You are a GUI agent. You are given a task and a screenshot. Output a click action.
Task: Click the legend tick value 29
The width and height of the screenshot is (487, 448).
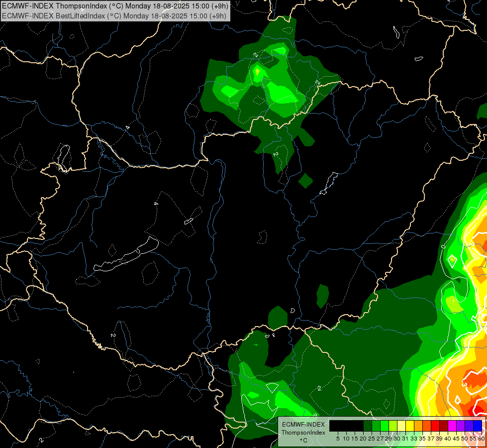click(388, 439)
